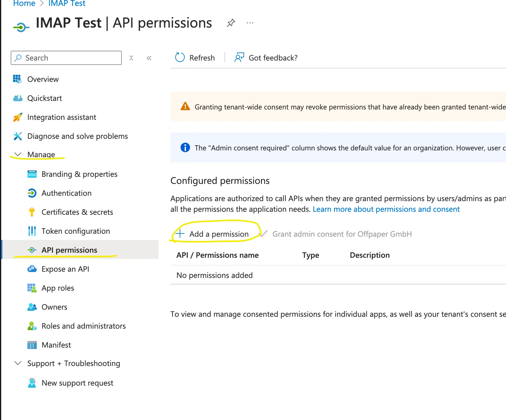
Task: Click the Certificates & secrets key icon
Action: [x=32, y=212]
